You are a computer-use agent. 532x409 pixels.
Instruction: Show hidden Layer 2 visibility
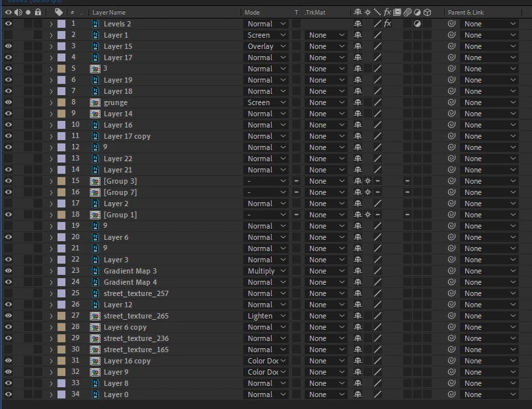(x=8, y=204)
